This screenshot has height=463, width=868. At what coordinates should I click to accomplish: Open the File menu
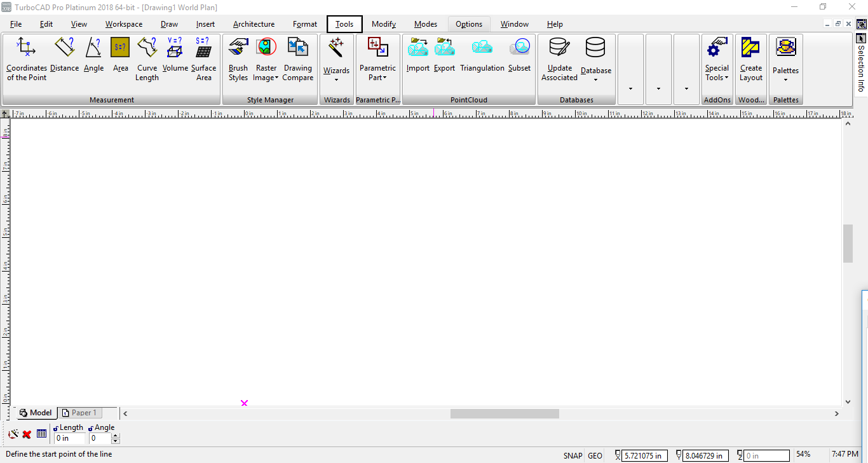[16, 24]
